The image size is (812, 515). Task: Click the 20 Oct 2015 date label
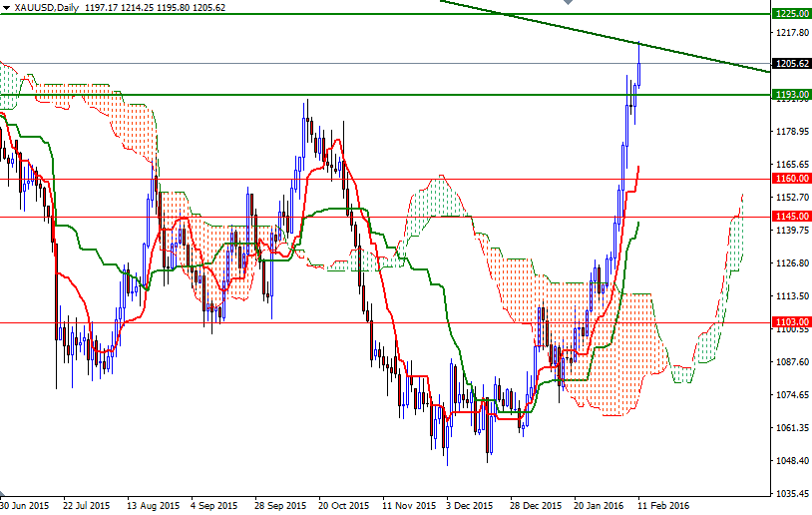pyautogui.click(x=344, y=506)
